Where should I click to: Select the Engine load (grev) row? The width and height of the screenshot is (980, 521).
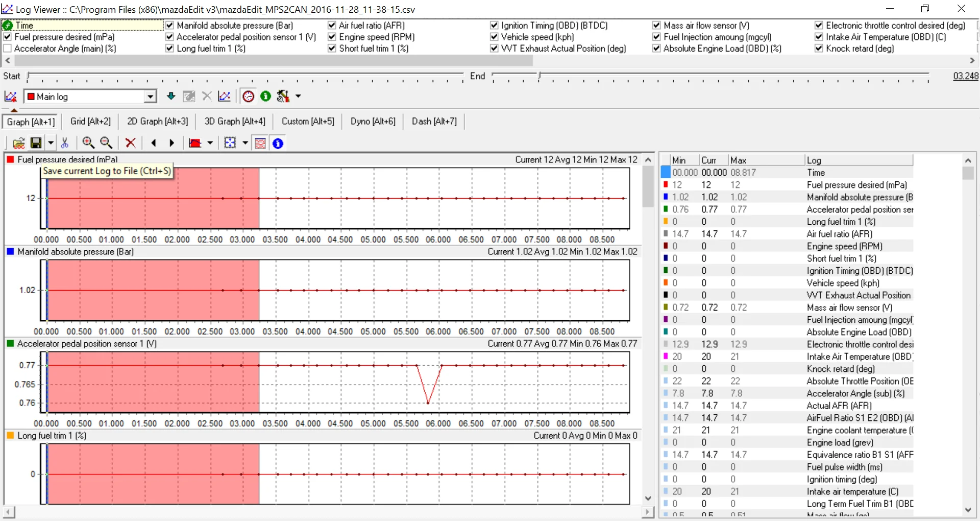tap(788, 442)
